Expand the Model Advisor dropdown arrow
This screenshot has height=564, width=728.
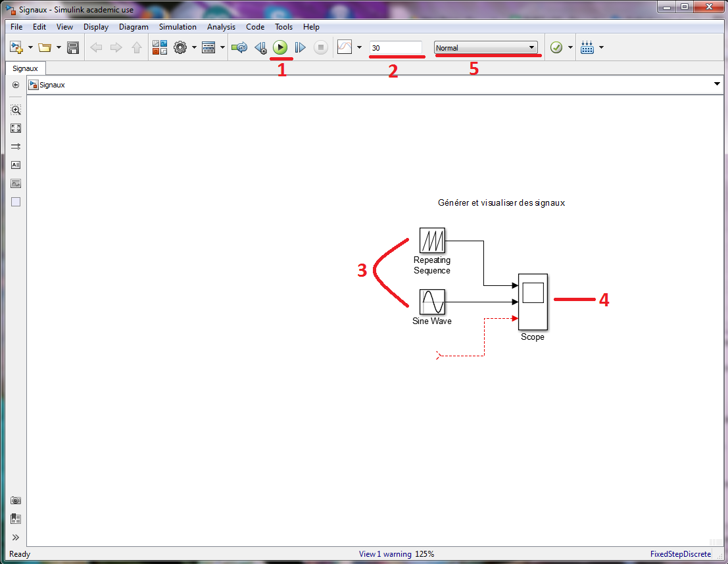570,47
